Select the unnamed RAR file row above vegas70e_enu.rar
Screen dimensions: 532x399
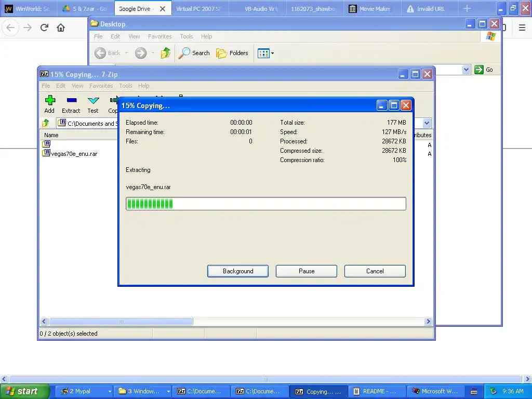[46, 144]
